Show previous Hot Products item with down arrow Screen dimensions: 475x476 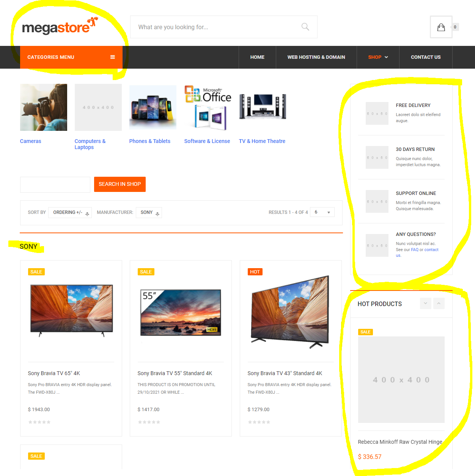coord(425,303)
